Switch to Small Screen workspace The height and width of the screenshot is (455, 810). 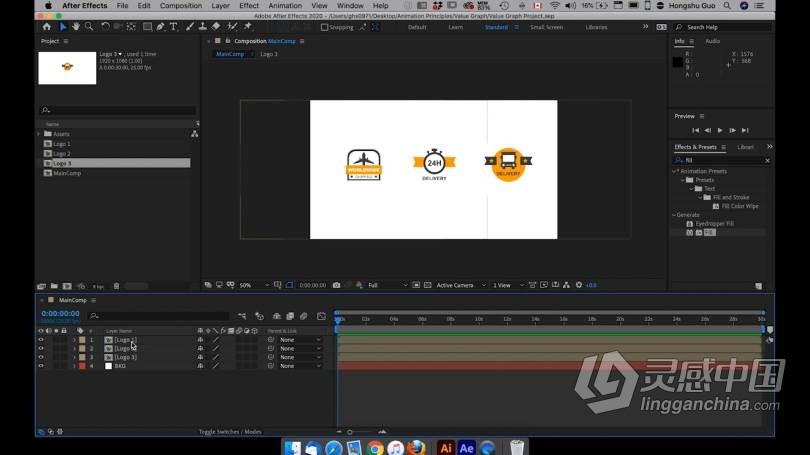[547, 27]
